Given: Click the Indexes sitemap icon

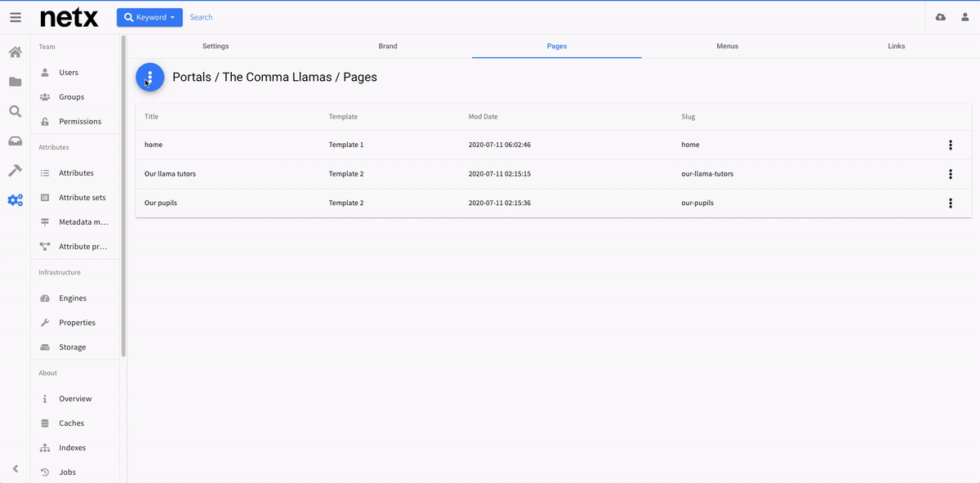Looking at the screenshot, I should click(x=45, y=448).
